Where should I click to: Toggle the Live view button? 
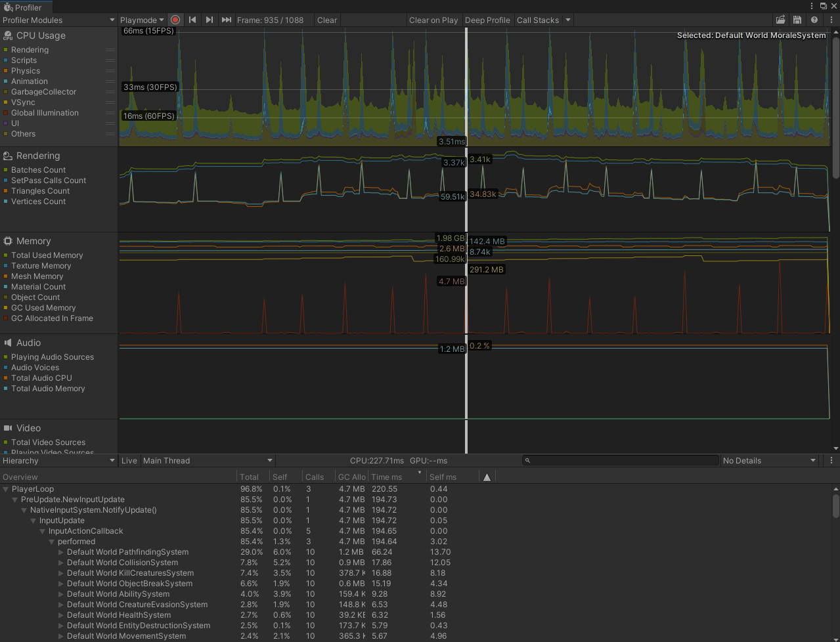(x=129, y=461)
